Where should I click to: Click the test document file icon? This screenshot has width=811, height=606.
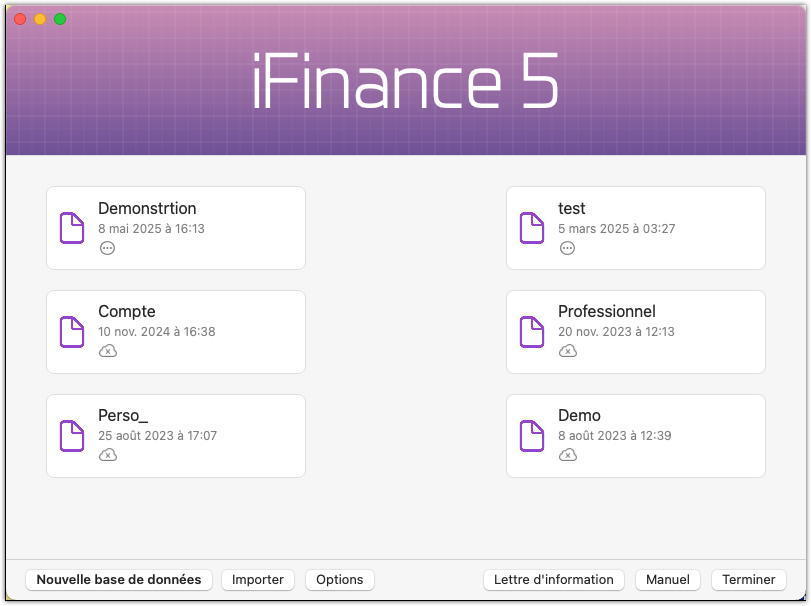coord(532,228)
